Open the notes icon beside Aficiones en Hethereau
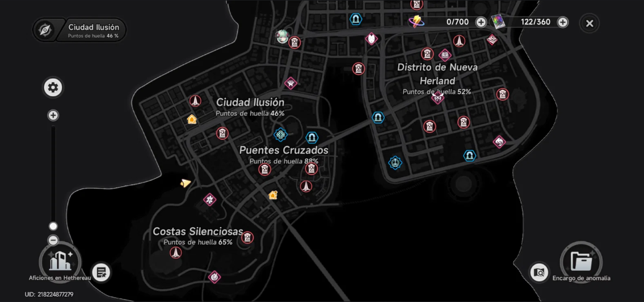The image size is (644, 302). (101, 272)
